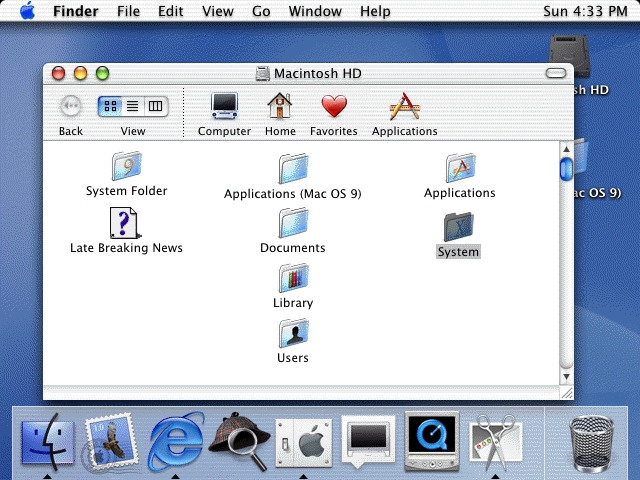The width and height of the screenshot is (640, 480).
Task: Click the window resize grip corner
Action: (567, 393)
